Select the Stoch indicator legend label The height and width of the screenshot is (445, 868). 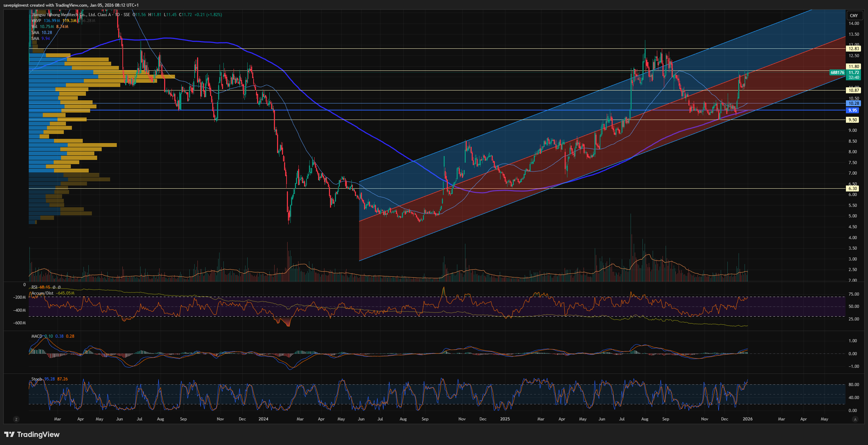36,379
